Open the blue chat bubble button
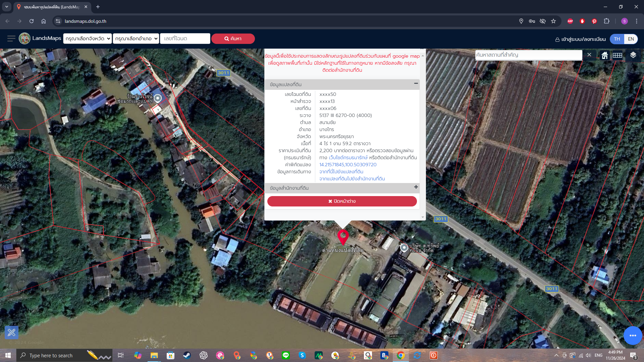 pos(633,335)
